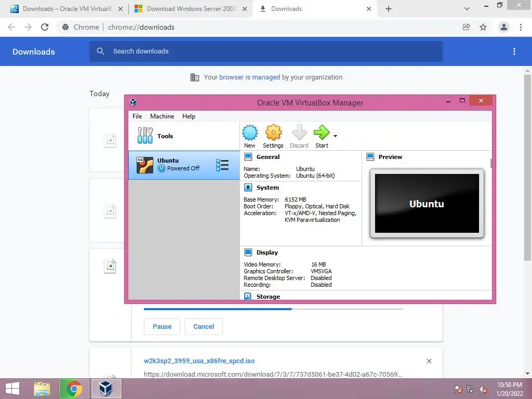The height and width of the screenshot is (399, 532).
Task: Remove the w2k3sp2 iso download entry
Action: tap(429, 361)
